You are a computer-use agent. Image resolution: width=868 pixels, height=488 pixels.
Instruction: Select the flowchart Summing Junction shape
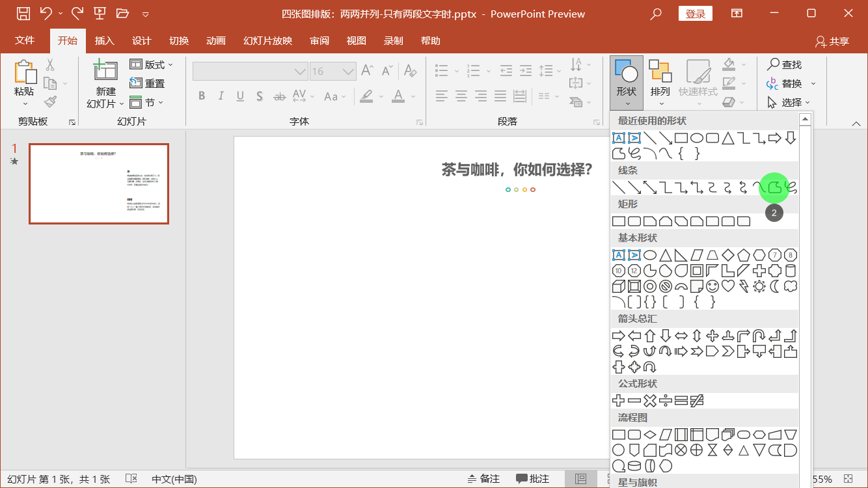point(681,450)
